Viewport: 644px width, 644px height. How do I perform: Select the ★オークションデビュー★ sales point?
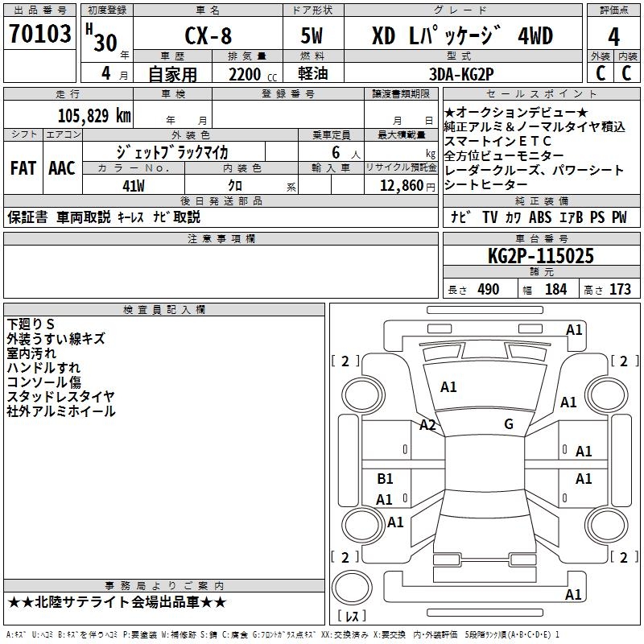tap(516, 112)
